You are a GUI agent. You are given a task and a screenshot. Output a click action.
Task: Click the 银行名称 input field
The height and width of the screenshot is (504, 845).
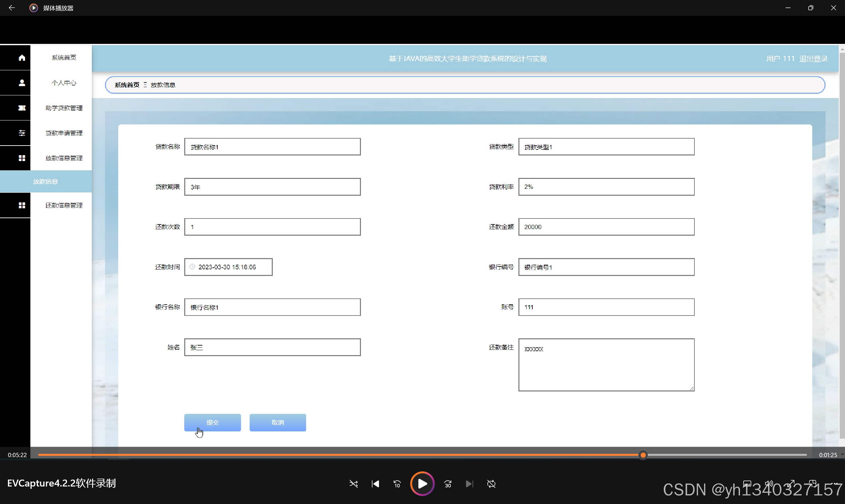(x=272, y=307)
